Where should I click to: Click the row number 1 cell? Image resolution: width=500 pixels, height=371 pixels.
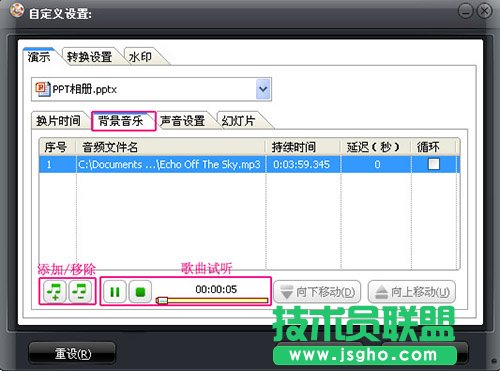[49, 164]
